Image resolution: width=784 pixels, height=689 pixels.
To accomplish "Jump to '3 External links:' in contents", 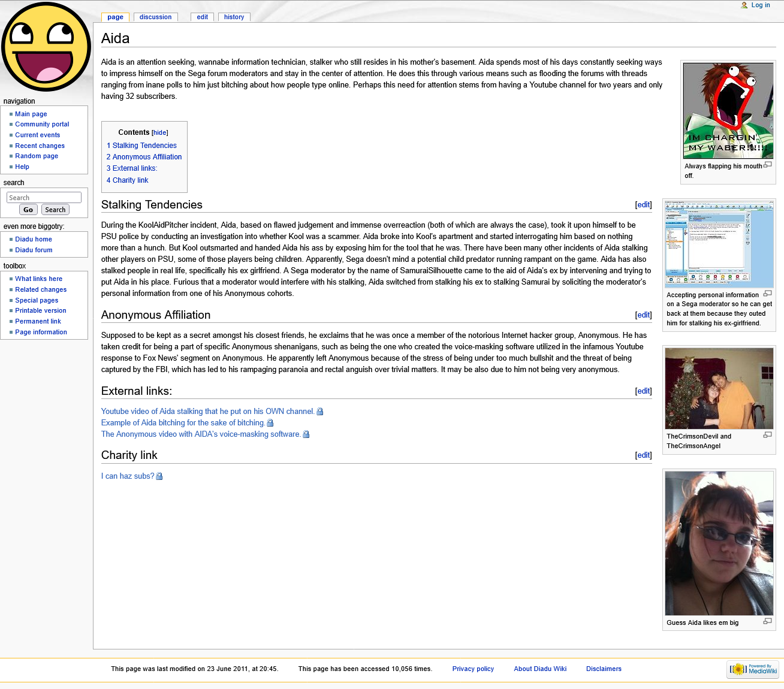I will tap(132, 168).
